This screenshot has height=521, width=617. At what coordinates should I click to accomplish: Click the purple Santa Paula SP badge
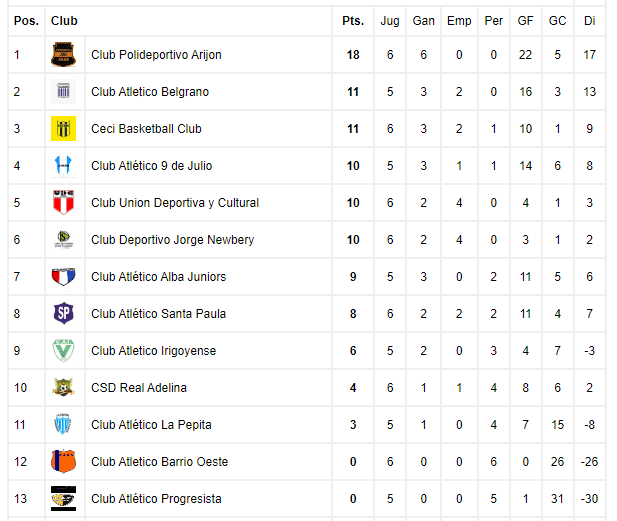tap(63, 313)
